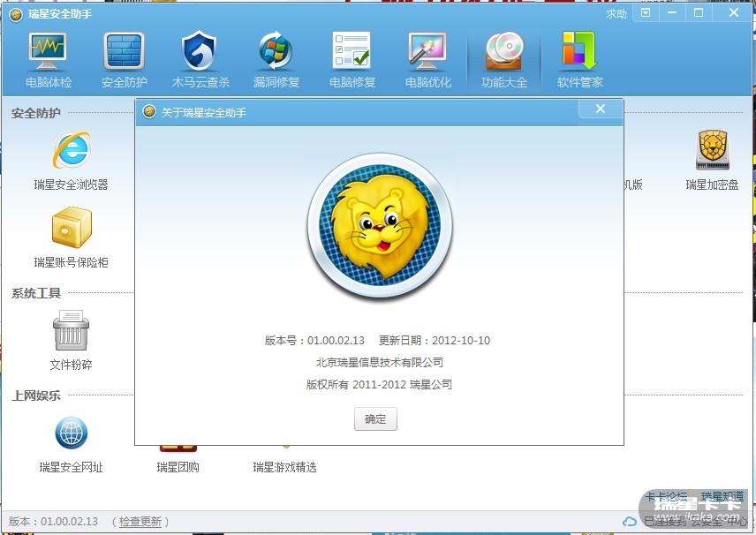Minimize the 瑞星安全助手 window
Screen dimensions: 756x535
coord(672,13)
